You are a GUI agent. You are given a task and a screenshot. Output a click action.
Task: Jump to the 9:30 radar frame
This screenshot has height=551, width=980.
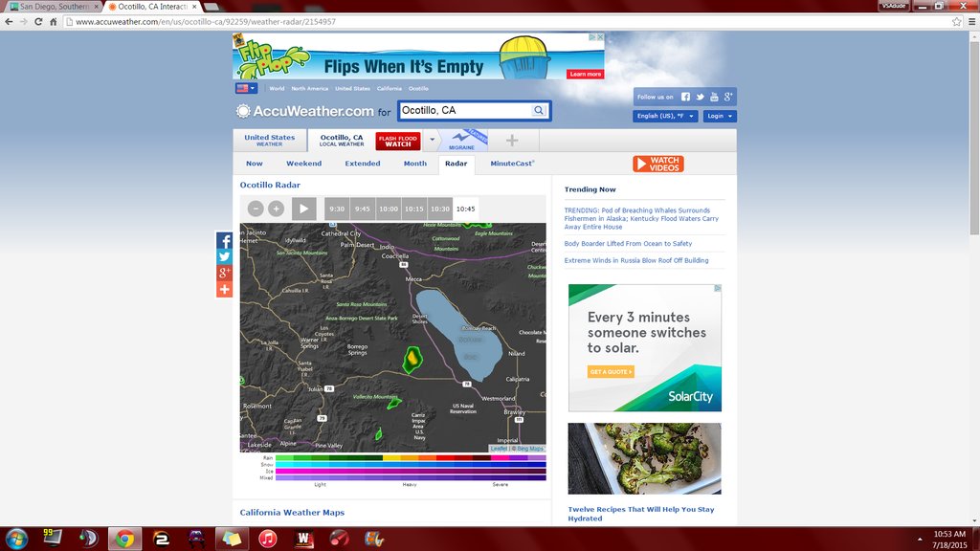click(337, 209)
